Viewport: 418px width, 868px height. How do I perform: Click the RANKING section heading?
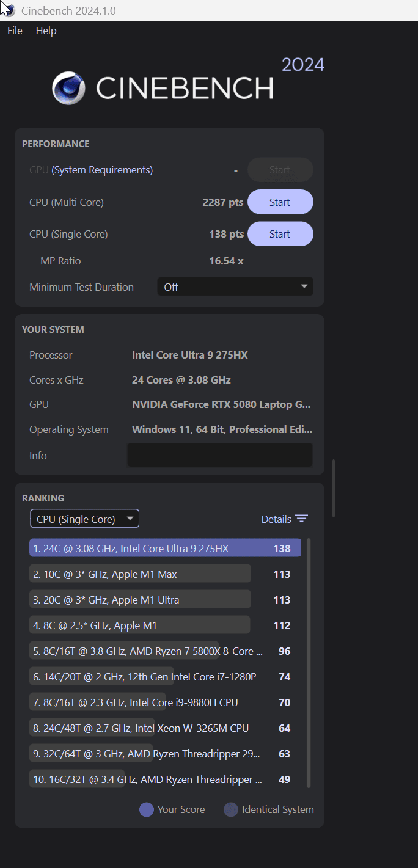(43, 498)
